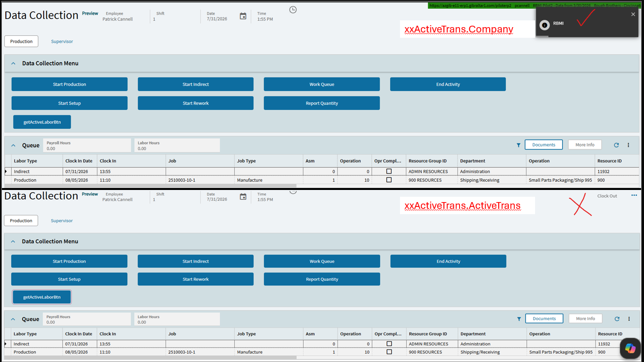The height and width of the screenshot is (362, 644).
Task: Sort by Clock In Date header, Company Queue
Action: pos(79,161)
